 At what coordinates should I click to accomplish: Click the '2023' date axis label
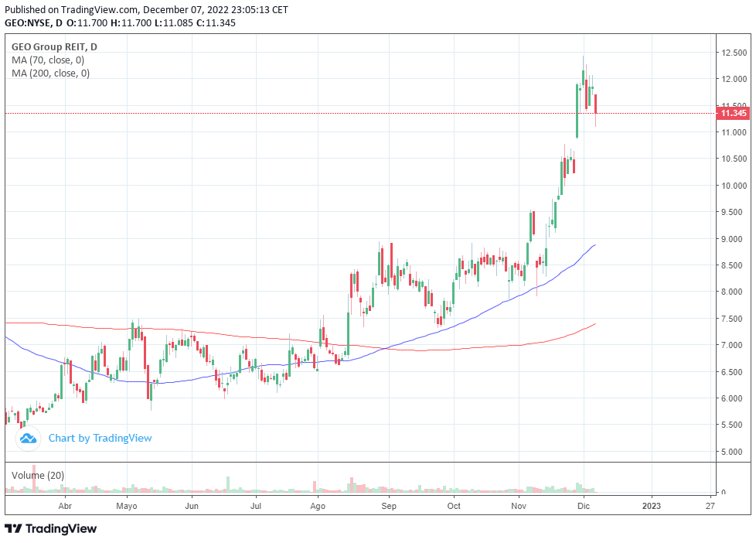pos(652,507)
